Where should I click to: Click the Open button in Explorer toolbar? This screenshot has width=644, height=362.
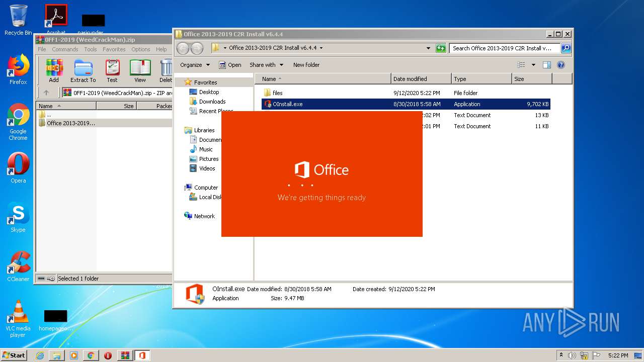point(230,65)
